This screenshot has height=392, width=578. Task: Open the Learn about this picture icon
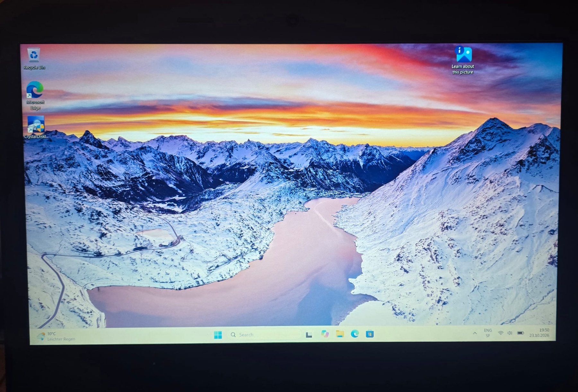[x=463, y=60]
